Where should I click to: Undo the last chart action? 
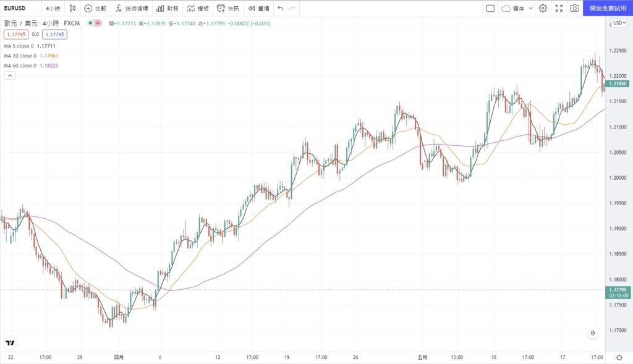281,9
